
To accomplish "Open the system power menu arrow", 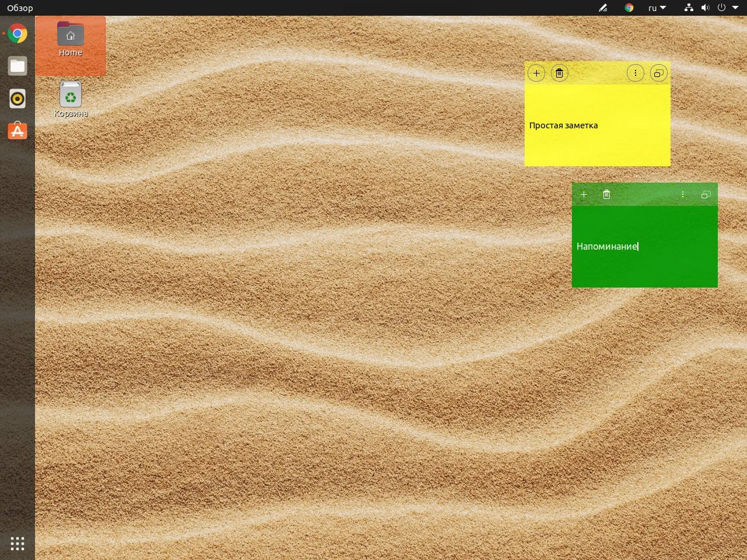I will pyautogui.click(x=735, y=8).
